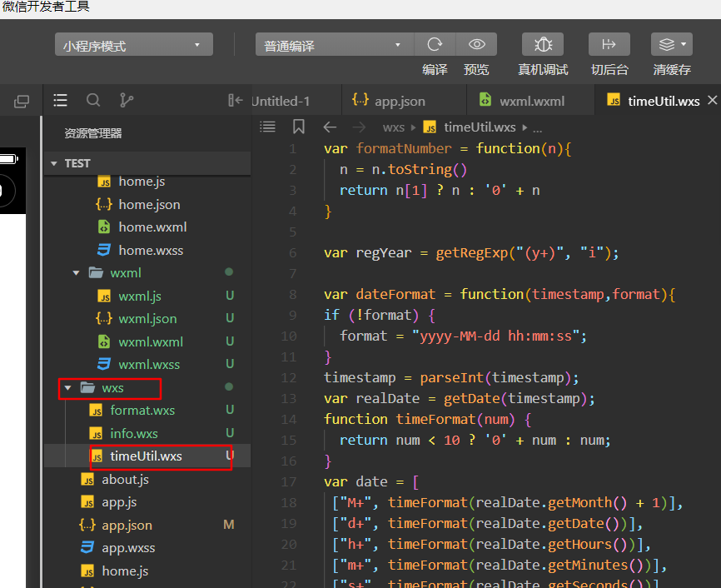Screen dimensions: 721x588
Task: Close the timeUtil.wxs tab
Action: coord(712,101)
